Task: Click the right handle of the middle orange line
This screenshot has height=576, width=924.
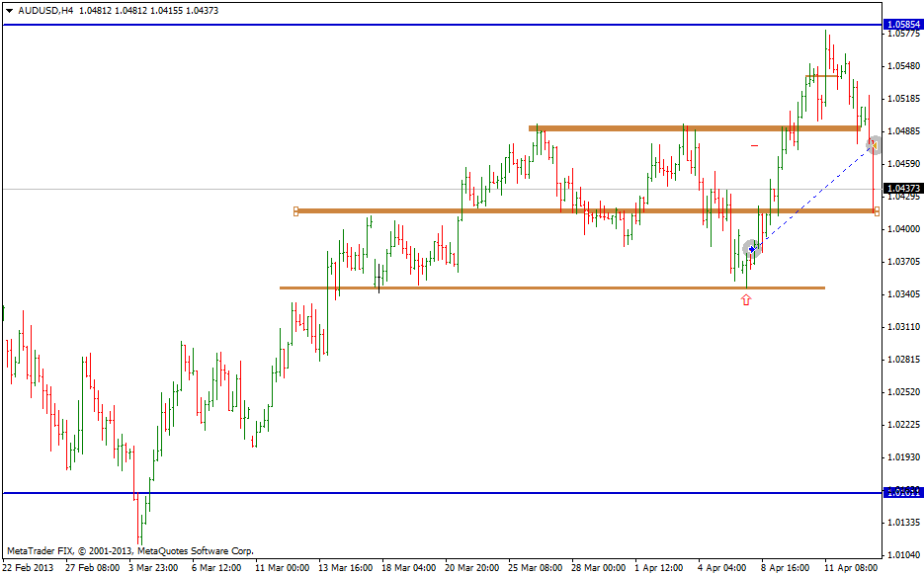Action: [877, 210]
